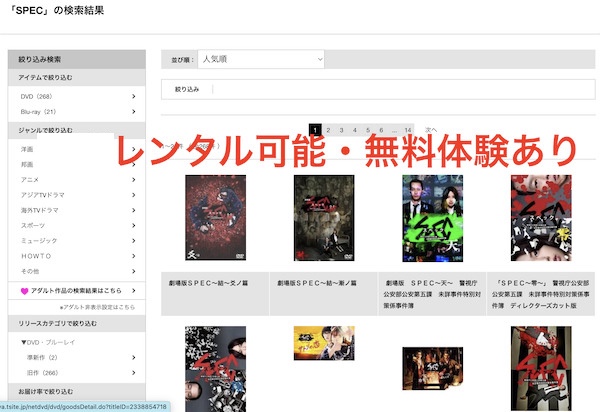Click ジャンルで絞り込む section header
This screenshot has width=600, height=412.
coord(77,130)
